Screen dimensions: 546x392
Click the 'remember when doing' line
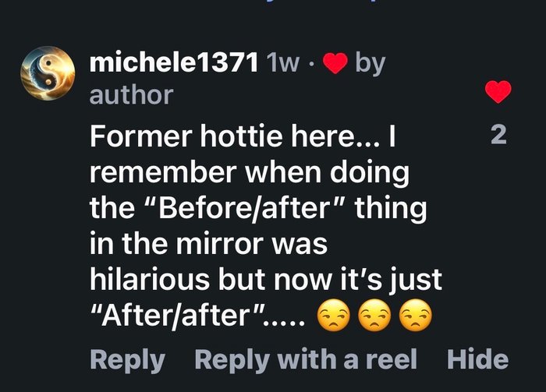pyautogui.click(x=250, y=173)
